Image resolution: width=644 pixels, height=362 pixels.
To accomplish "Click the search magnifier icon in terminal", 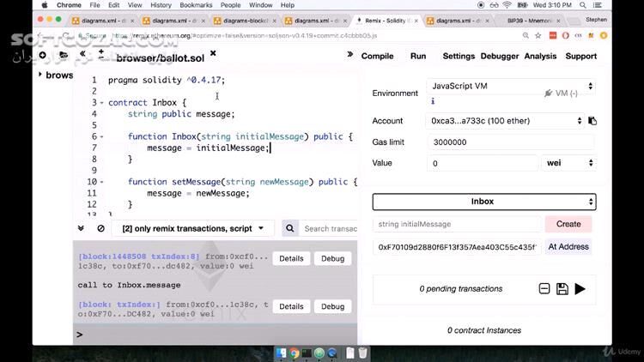I will coord(289,228).
